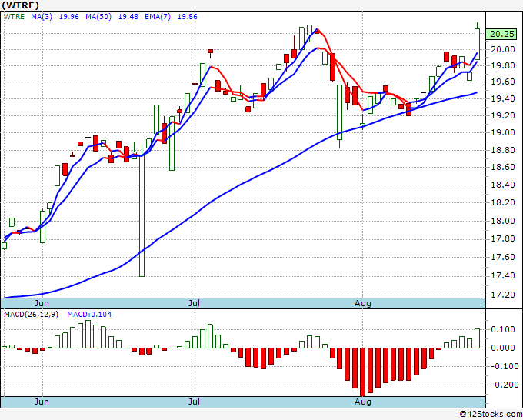Click the deepest red MACD bar in August

[x=362, y=372]
